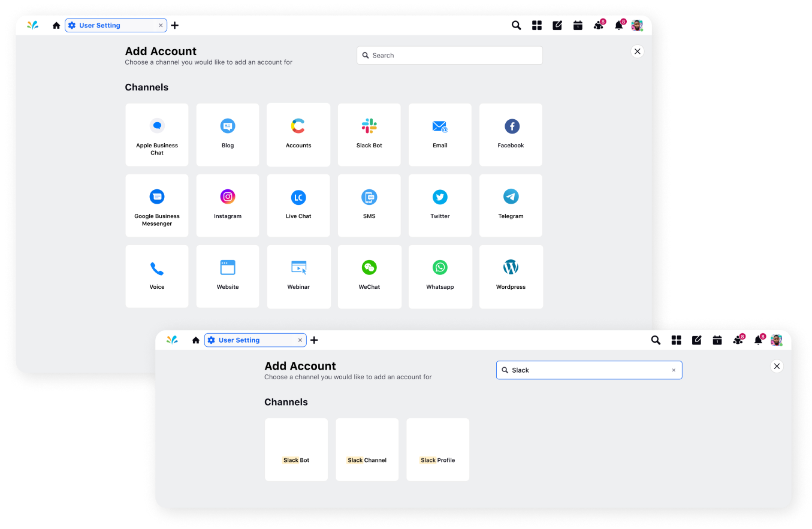Screen dimensions: 812x529
Task: Click the search field containing Slack
Action: (589, 370)
